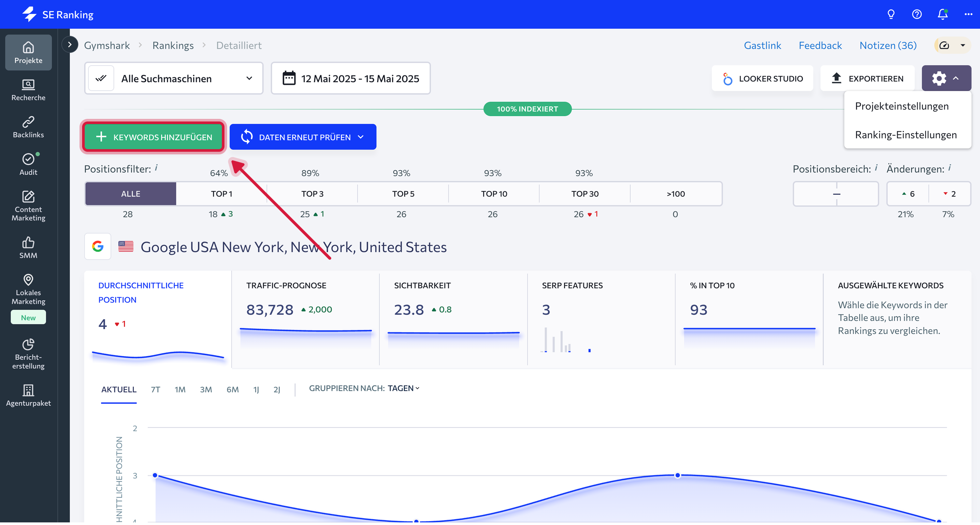Viewport: 980px width, 525px height.
Task: Open the Feedback link
Action: 820,45
